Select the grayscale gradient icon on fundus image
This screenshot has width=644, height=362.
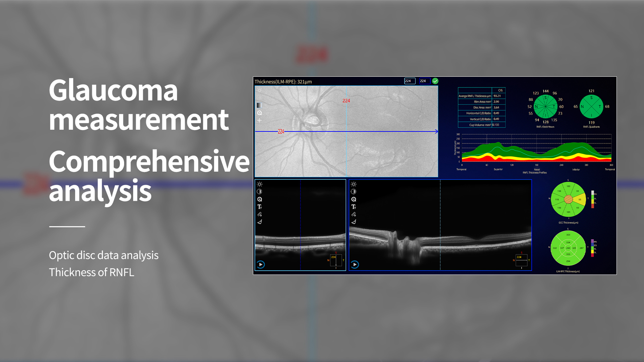[259, 105]
